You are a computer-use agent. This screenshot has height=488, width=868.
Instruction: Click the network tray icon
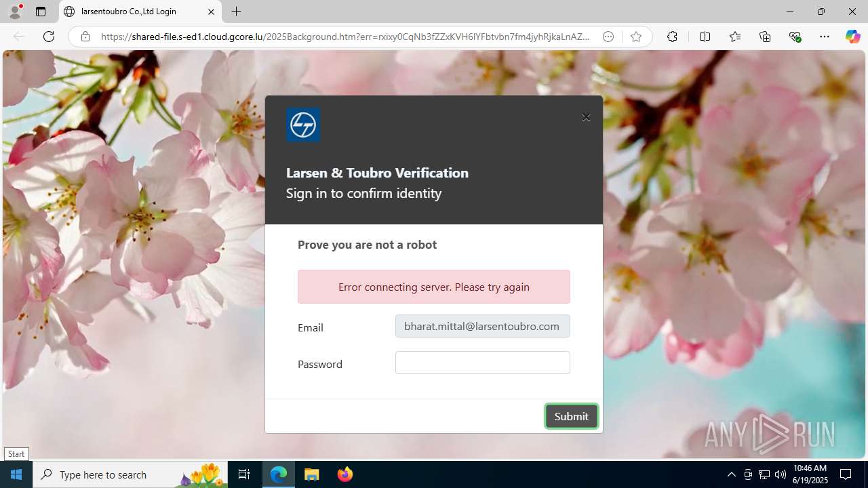pos(764,474)
